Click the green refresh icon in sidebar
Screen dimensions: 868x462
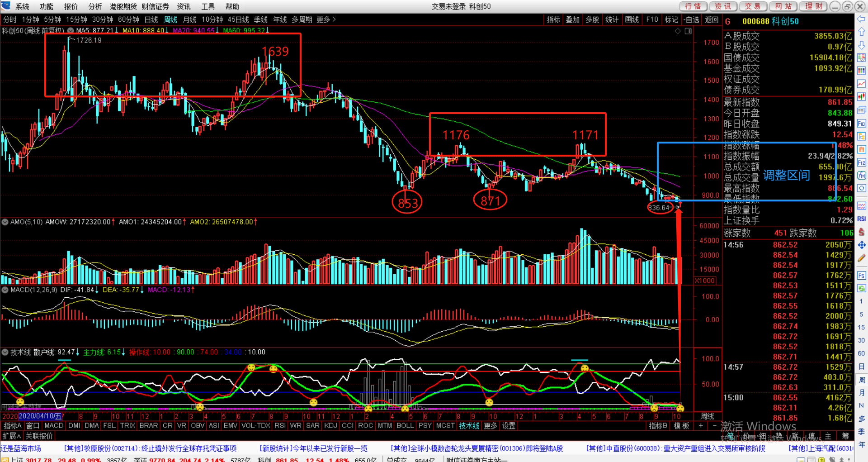pyautogui.click(x=862, y=288)
